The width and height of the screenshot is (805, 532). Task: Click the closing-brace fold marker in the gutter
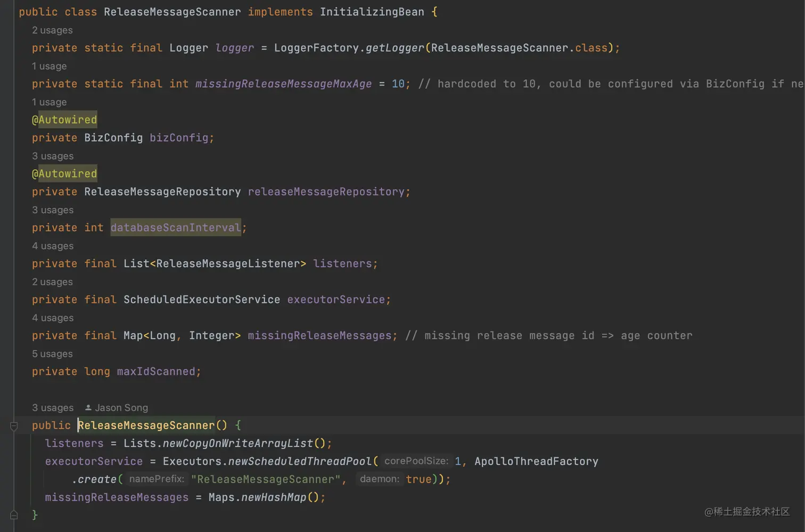click(x=14, y=515)
